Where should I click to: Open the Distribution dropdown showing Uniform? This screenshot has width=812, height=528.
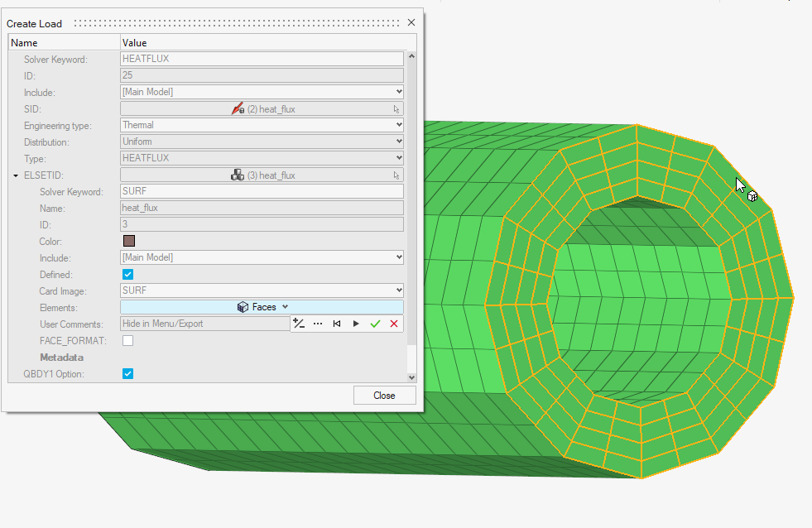[262, 142]
